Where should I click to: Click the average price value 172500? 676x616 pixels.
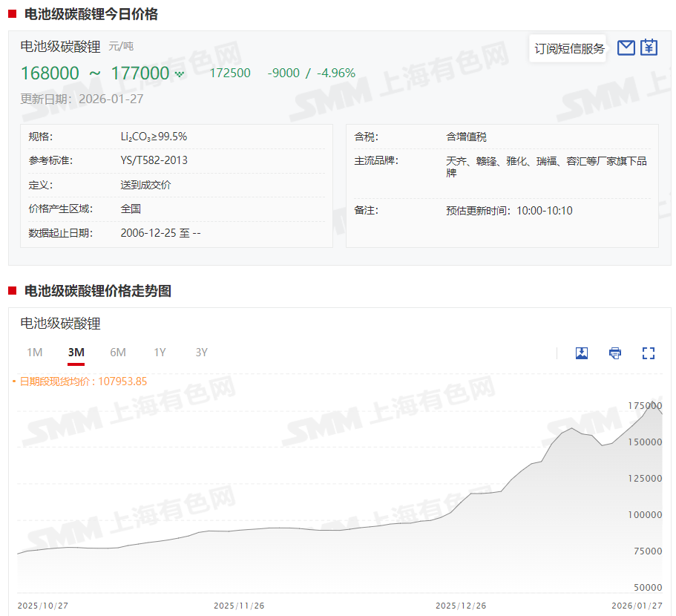[x=230, y=73]
